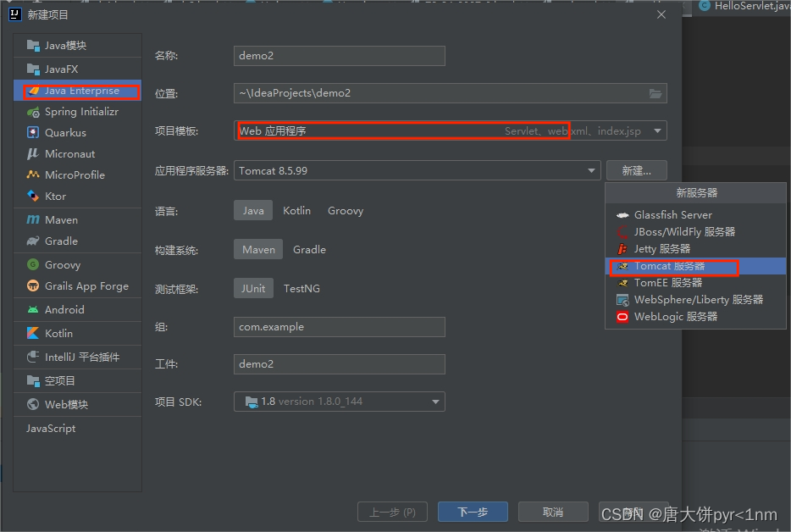Click the Gradle elephant icon

click(33, 241)
